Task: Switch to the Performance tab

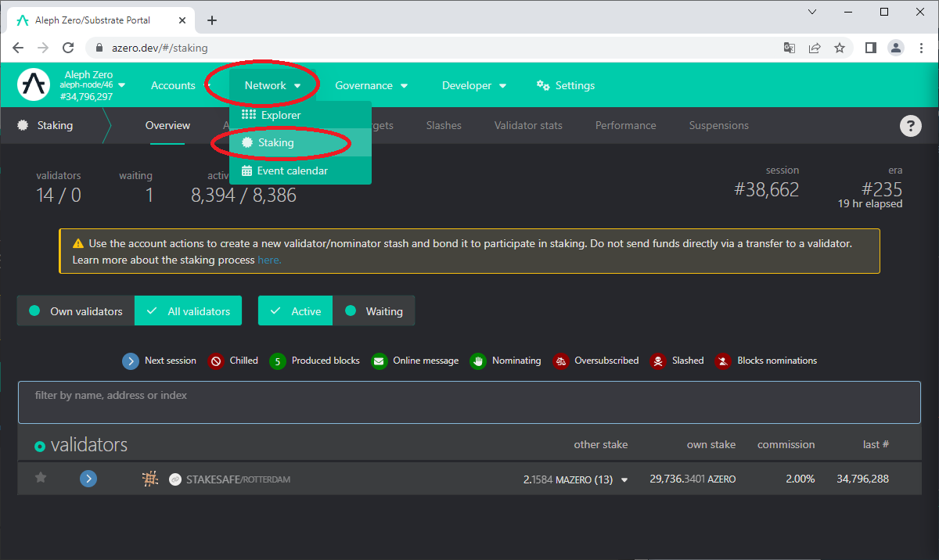Action: [x=626, y=125]
